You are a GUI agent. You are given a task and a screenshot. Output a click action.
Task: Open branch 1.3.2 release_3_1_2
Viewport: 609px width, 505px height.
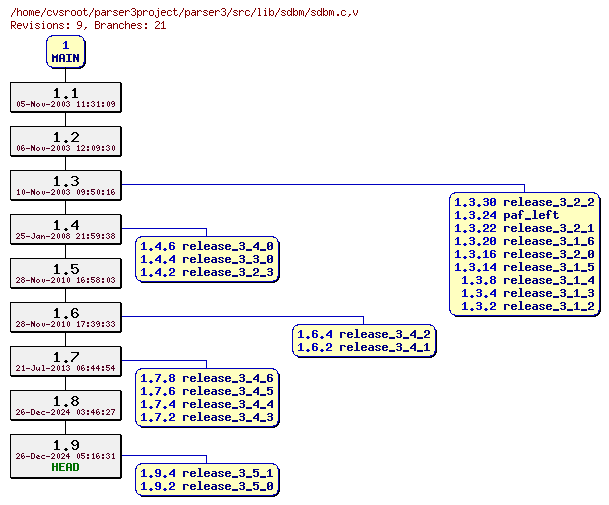pos(528,306)
